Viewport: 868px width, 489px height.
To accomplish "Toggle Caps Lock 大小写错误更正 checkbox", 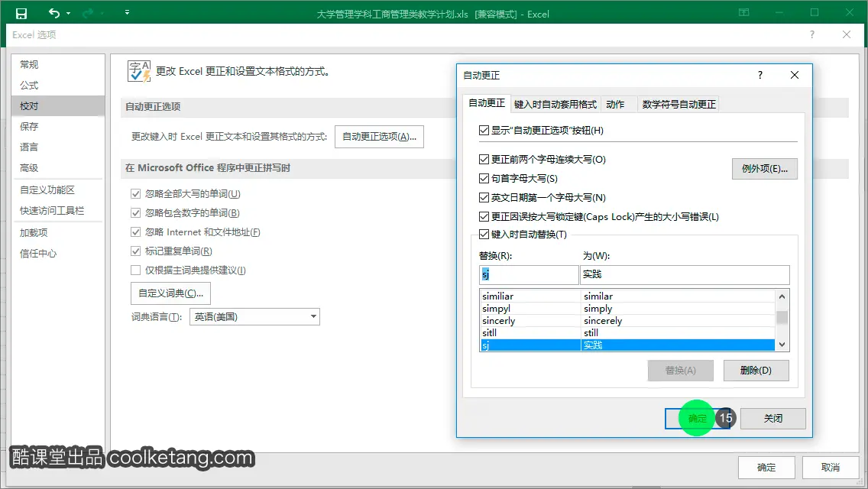I will coord(484,216).
